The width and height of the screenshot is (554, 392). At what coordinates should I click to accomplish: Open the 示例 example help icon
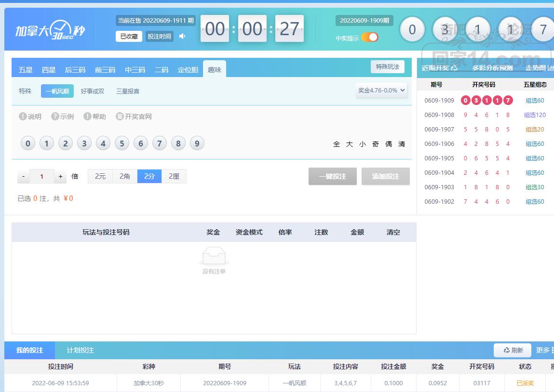click(x=55, y=117)
